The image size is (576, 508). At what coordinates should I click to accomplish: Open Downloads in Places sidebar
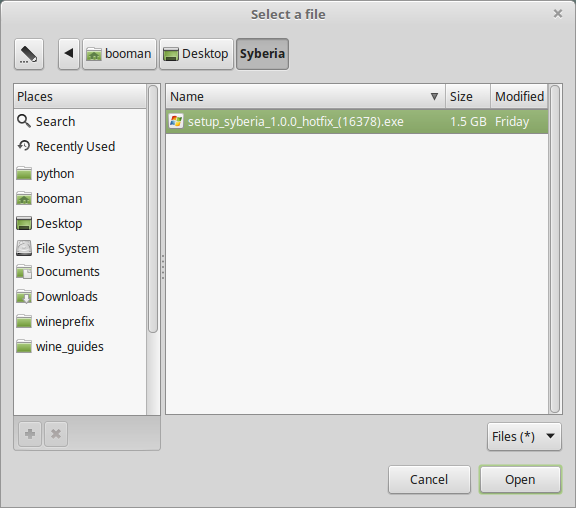[80, 296]
